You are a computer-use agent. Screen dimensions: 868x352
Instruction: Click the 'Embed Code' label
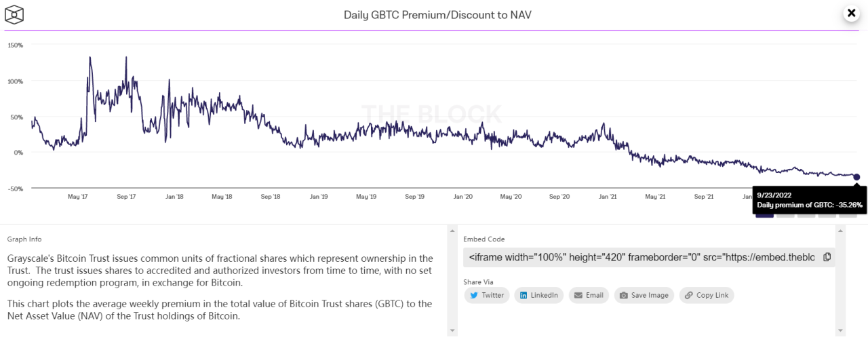tap(484, 239)
